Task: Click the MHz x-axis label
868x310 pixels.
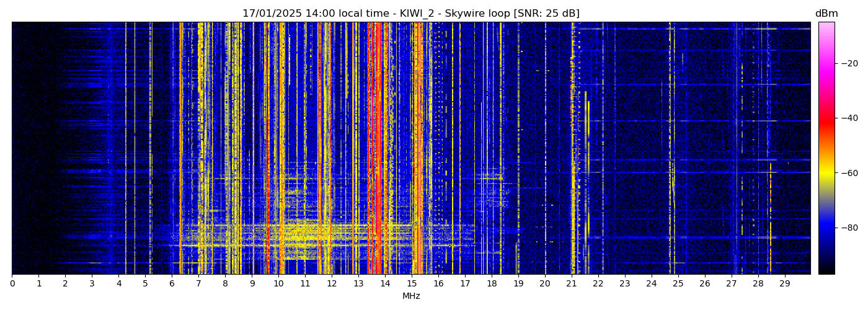Action: coord(411,296)
